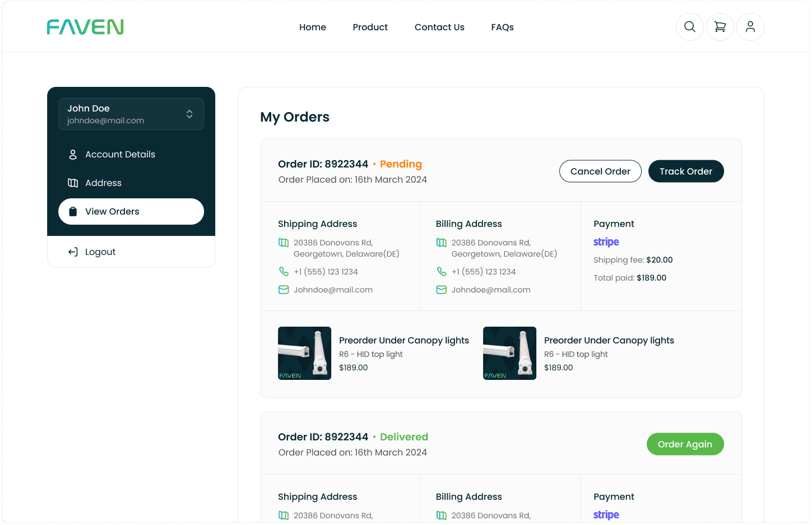Click the Account Details person icon
The image size is (812, 525).
(x=73, y=155)
